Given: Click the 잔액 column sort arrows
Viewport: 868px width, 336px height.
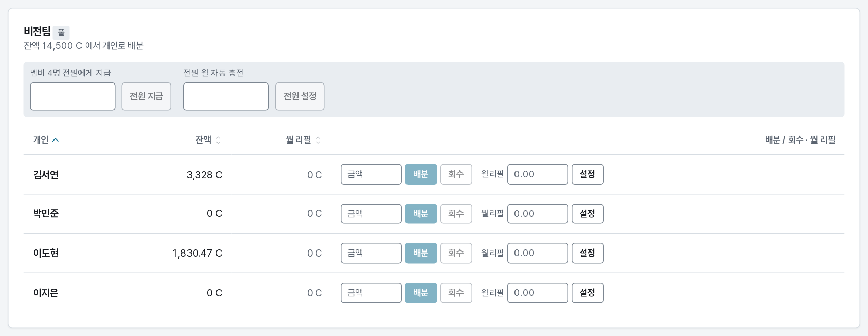Looking at the screenshot, I should [218, 140].
